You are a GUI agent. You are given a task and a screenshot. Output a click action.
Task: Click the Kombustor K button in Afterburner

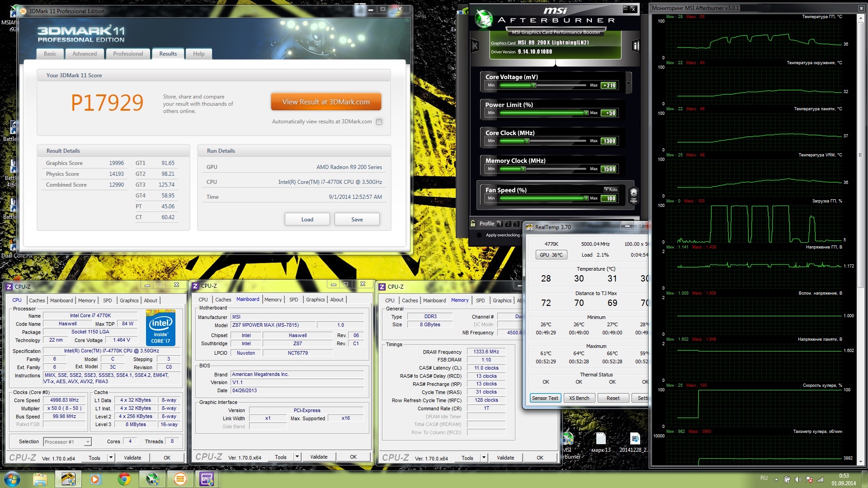point(475,46)
